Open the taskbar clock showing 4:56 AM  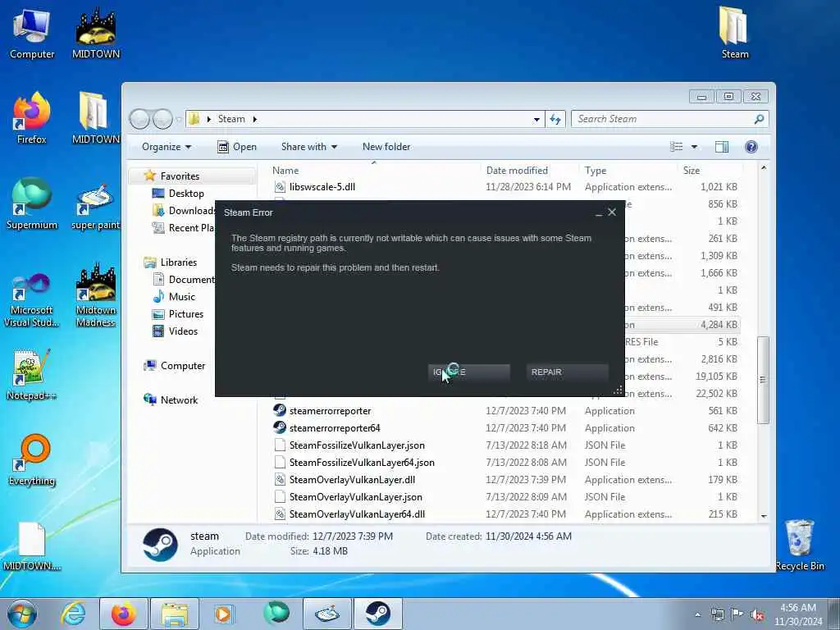pyautogui.click(x=798, y=614)
